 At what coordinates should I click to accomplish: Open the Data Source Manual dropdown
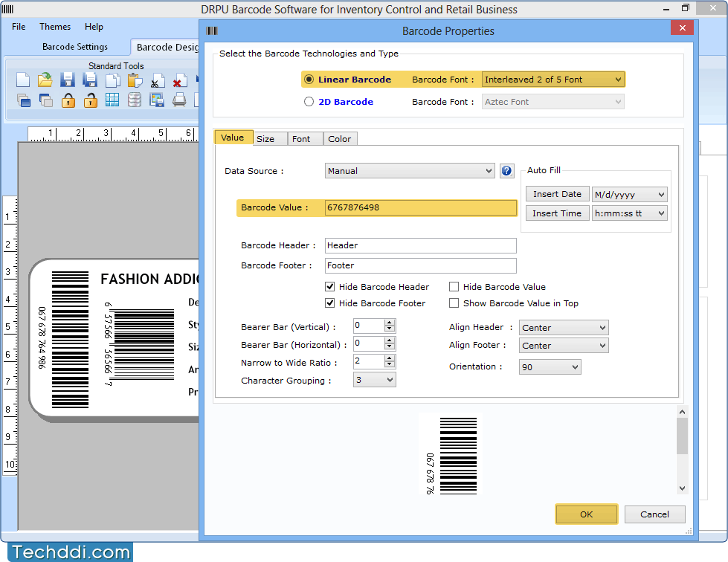tap(410, 171)
